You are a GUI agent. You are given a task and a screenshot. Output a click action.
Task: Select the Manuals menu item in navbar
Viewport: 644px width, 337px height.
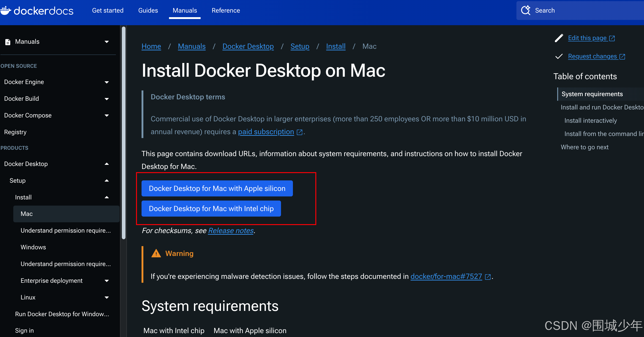point(184,10)
